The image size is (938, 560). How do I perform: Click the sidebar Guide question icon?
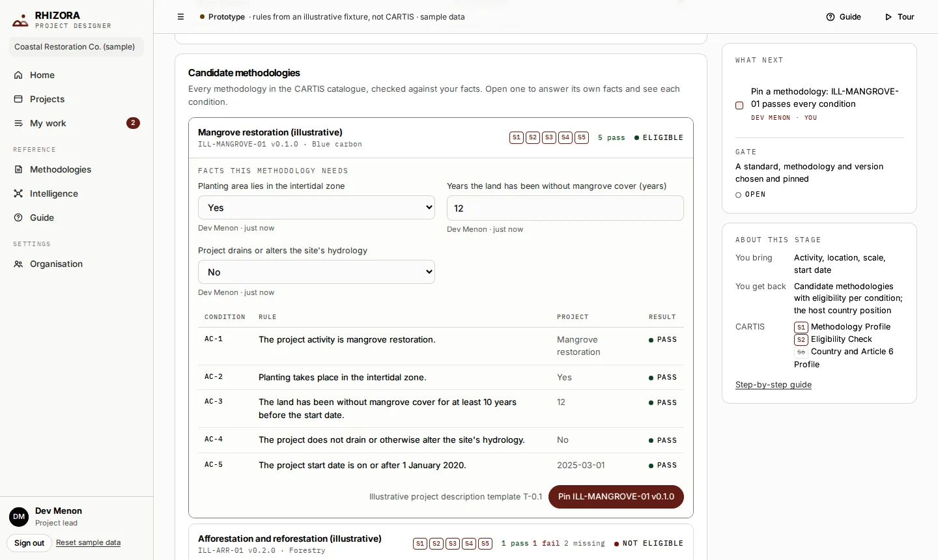[x=18, y=217]
